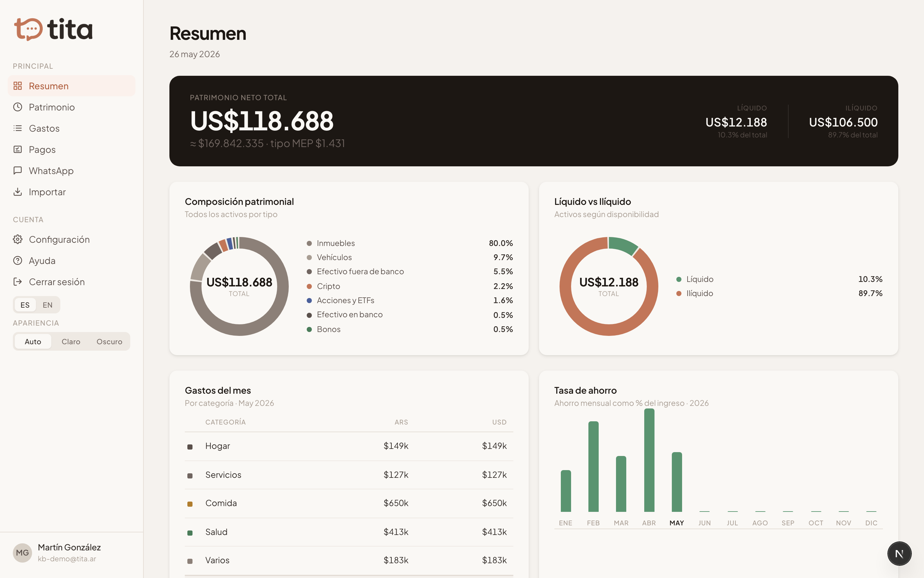
Task: Click the Comida category color square
Action: (190, 504)
